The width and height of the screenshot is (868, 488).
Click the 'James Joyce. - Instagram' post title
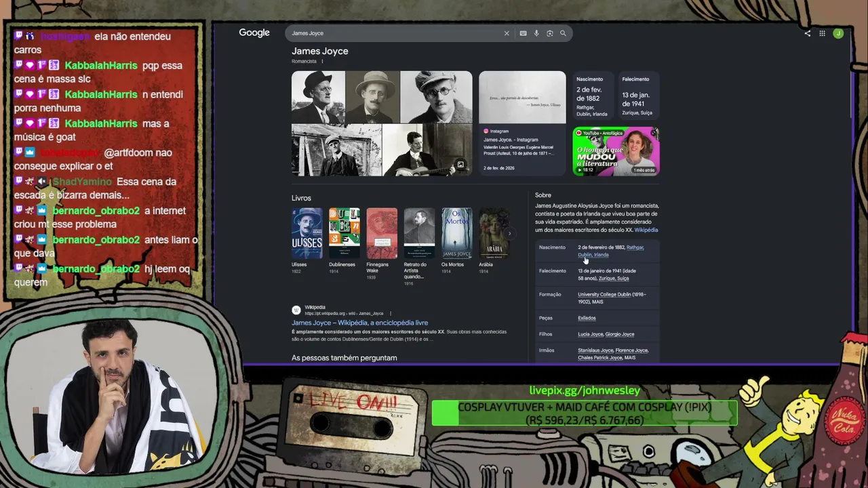click(x=511, y=140)
